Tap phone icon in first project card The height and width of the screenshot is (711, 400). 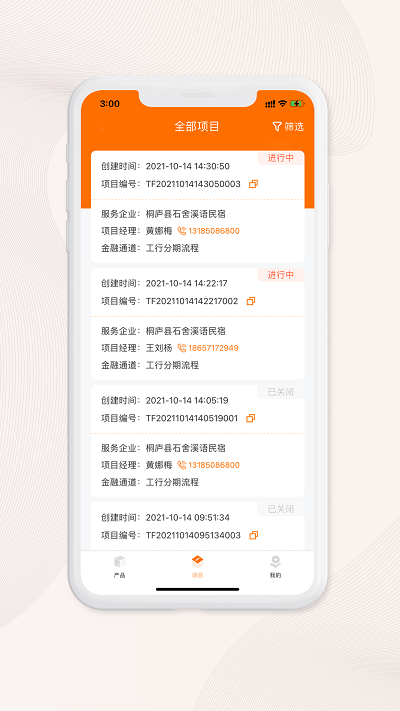click(181, 231)
